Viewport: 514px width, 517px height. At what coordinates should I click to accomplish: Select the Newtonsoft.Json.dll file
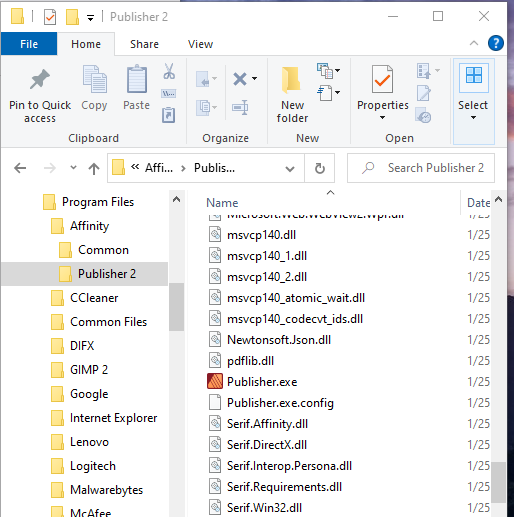click(x=279, y=340)
